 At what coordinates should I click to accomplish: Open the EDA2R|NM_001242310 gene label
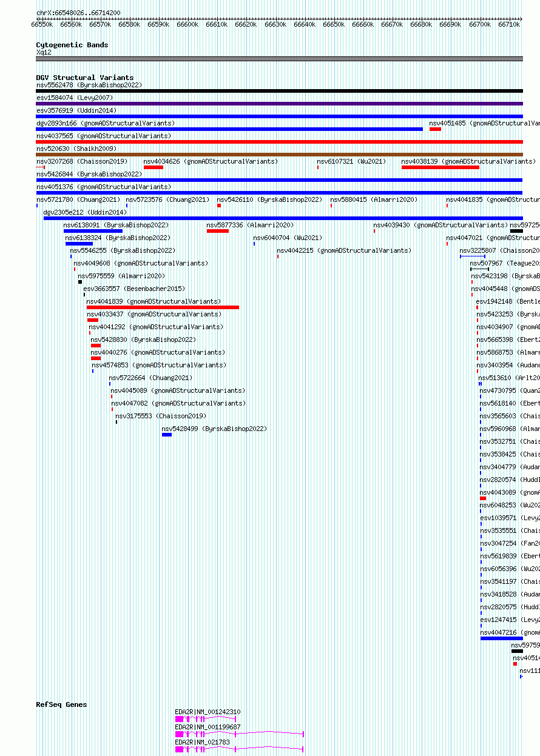(x=208, y=712)
